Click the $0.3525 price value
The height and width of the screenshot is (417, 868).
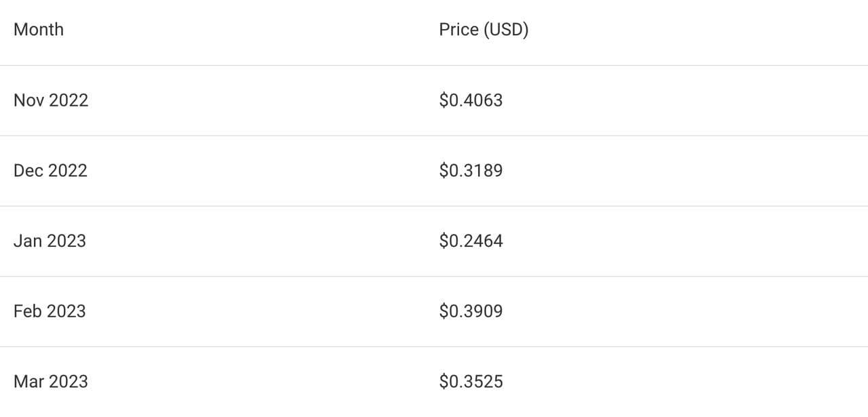471,382
